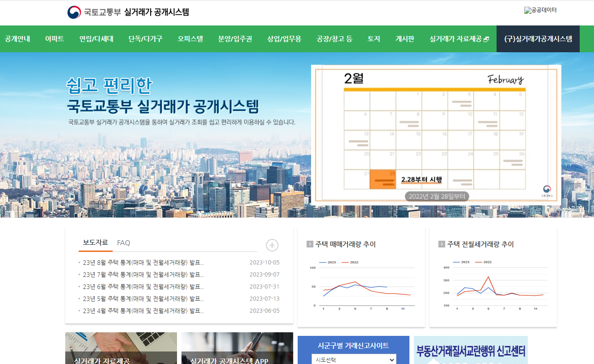Open the 23년 5월 주택 통계 article

[143, 299]
